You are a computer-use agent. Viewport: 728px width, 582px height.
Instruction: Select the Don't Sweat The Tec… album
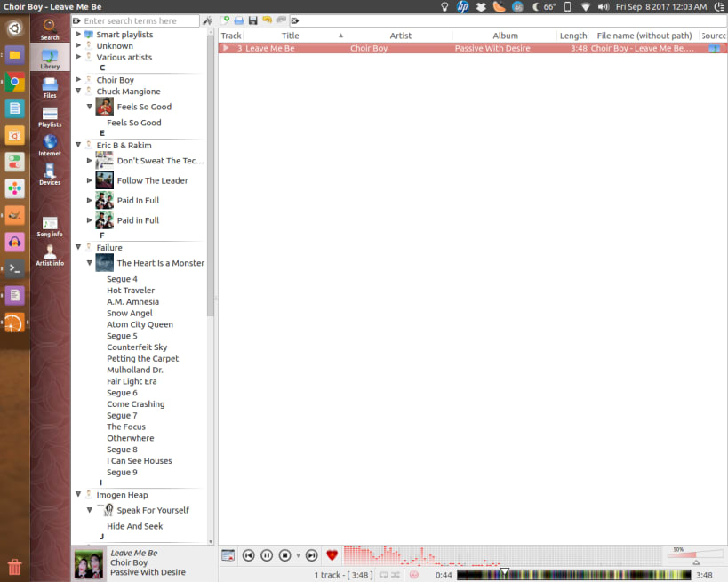coord(160,161)
